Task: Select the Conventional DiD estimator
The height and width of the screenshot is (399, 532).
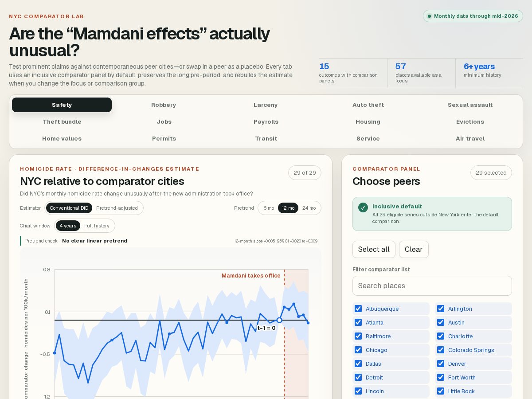Action: tap(69, 208)
